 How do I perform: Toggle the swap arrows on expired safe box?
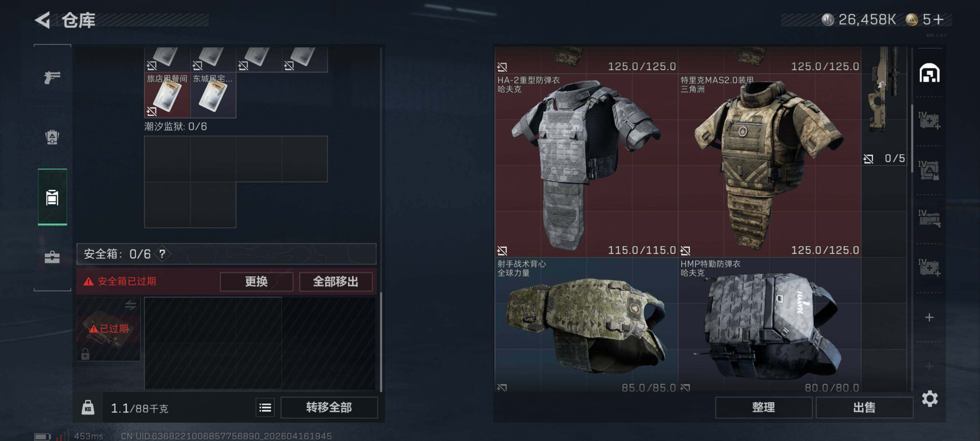pyautogui.click(x=130, y=305)
